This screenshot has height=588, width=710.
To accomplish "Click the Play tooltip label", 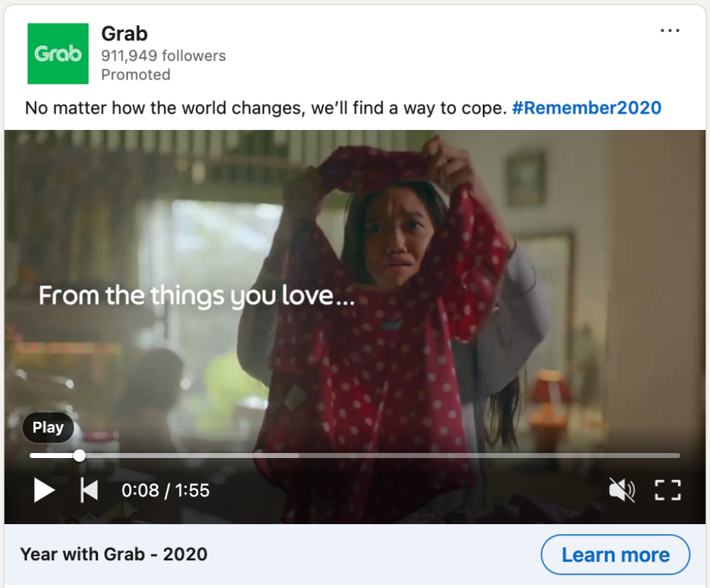I will 48,428.
